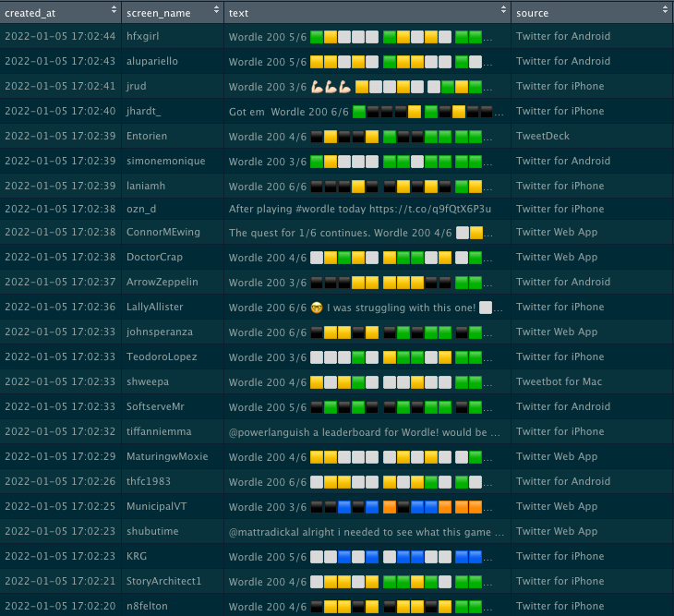Select screen name StoryArchitect1
This screenshot has height=616, width=674.
[163, 581]
